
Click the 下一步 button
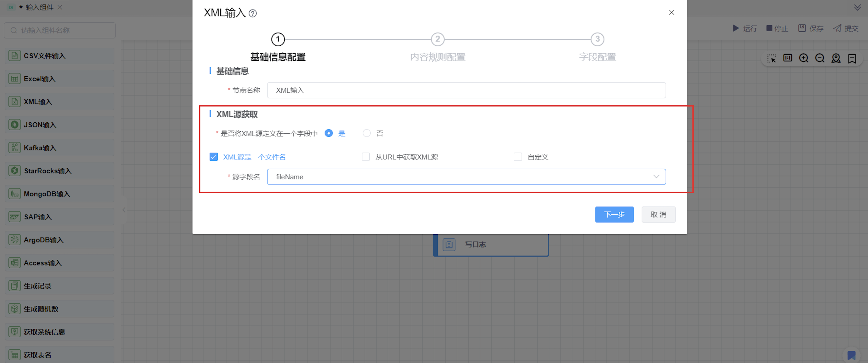[x=614, y=215]
